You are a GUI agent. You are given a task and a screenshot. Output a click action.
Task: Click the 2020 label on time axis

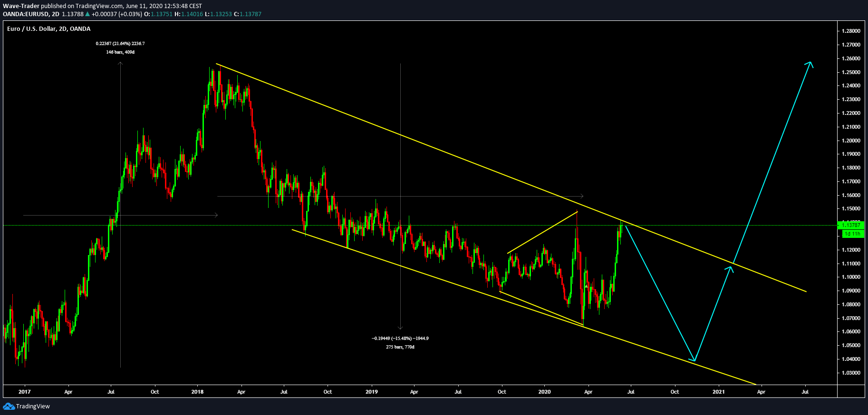[x=544, y=392]
